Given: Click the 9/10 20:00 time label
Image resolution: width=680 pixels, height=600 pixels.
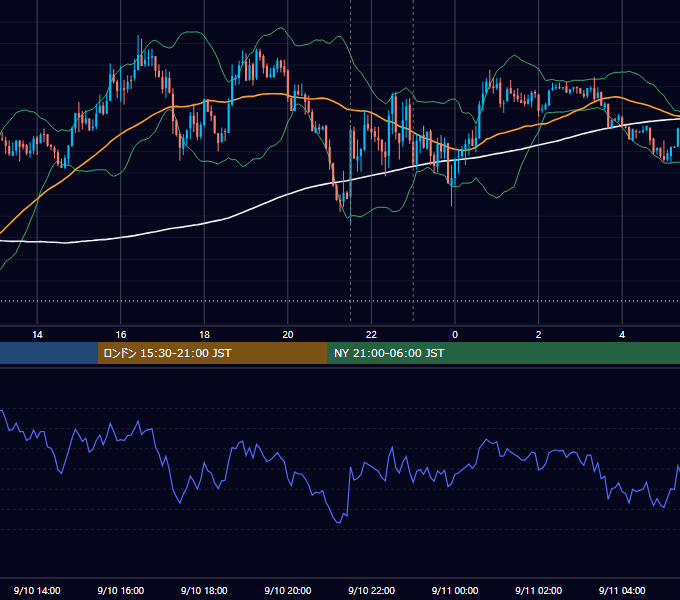Looking at the screenshot, I should [x=288, y=590].
